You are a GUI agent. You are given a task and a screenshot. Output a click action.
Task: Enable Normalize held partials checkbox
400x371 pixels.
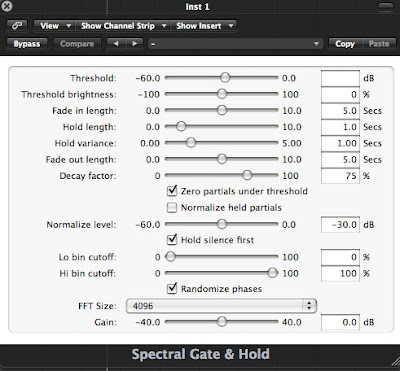coord(172,208)
